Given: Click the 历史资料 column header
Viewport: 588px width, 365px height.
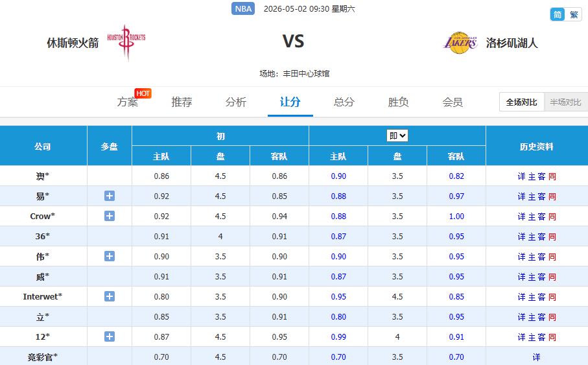Looking at the screenshot, I should pyautogui.click(x=537, y=147).
